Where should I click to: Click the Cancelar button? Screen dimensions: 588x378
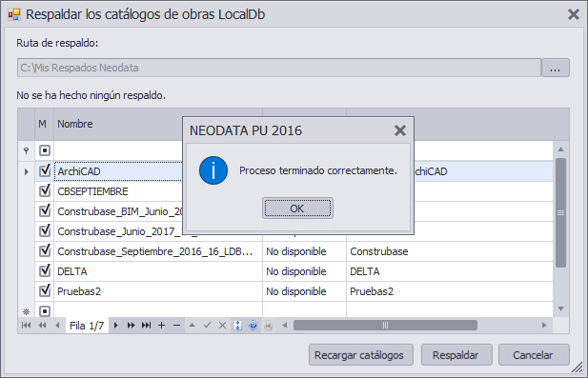534,355
